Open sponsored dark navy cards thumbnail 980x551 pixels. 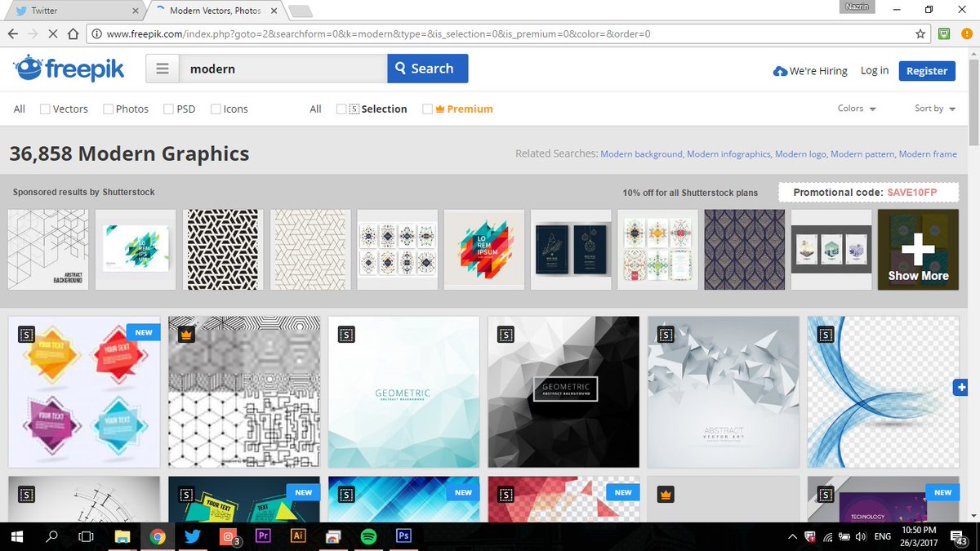[571, 250]
